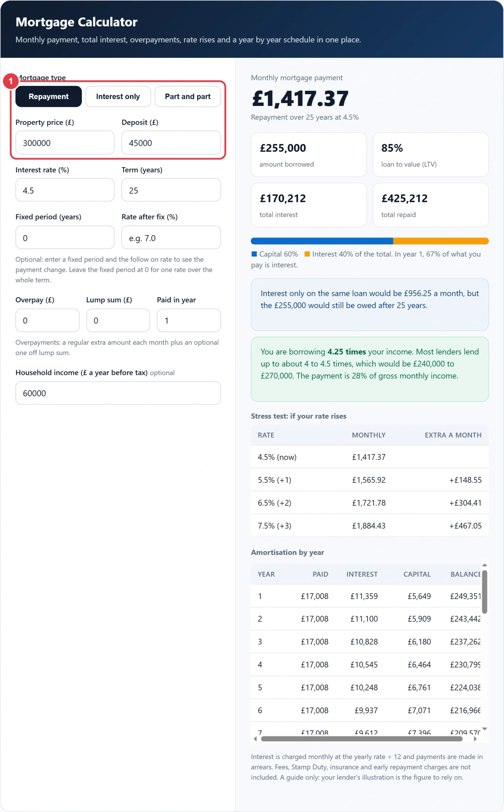Switch mortgage type to Interest only
Image resolution: width=504 pixels, height=812 pixels.
(118, 96)
